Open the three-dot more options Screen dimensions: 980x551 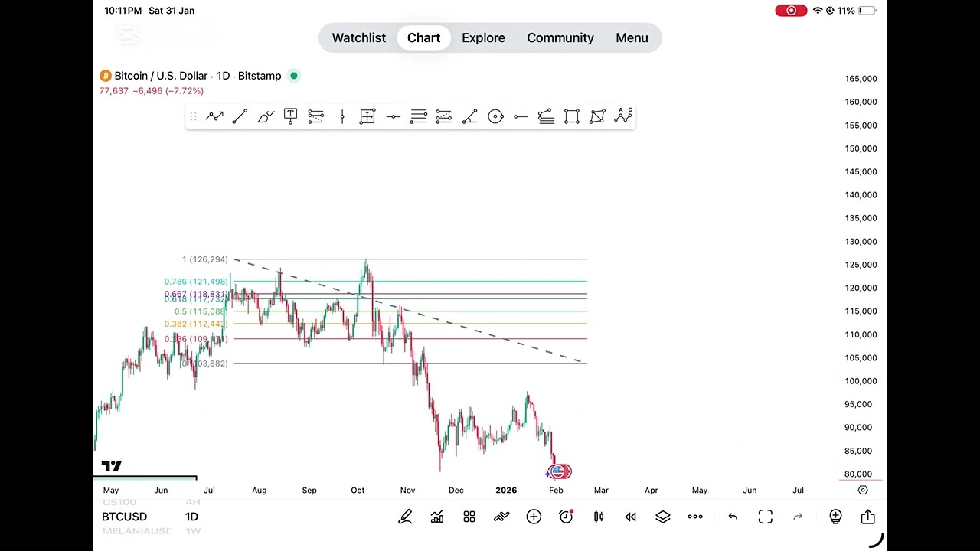pos(695,517)
